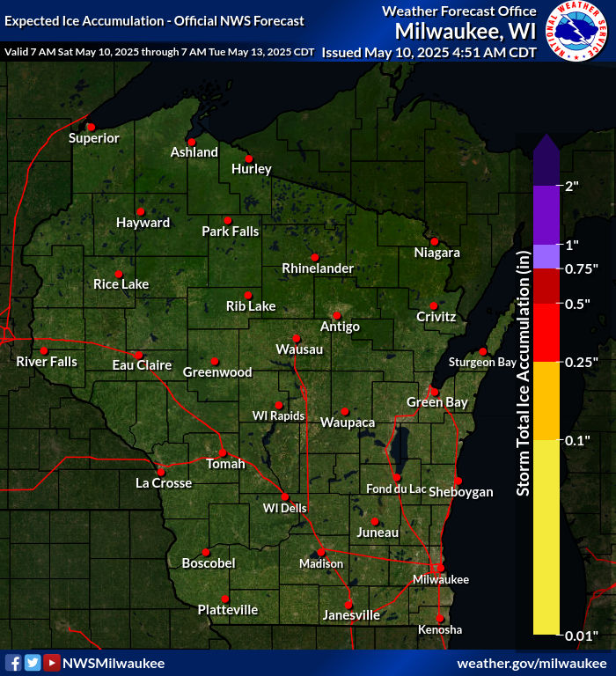
Task: Click the red dot marking La Crosse
Action: 161,472
